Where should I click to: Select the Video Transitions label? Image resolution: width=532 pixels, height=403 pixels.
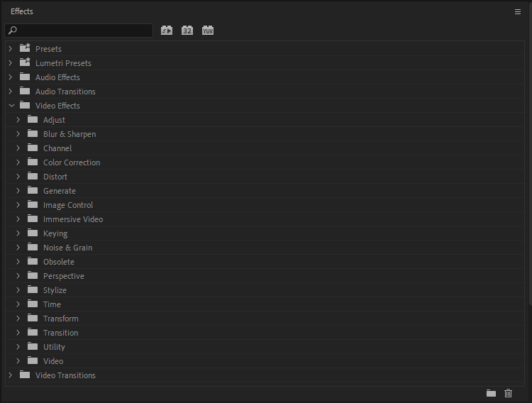click(x=65, y=375)
